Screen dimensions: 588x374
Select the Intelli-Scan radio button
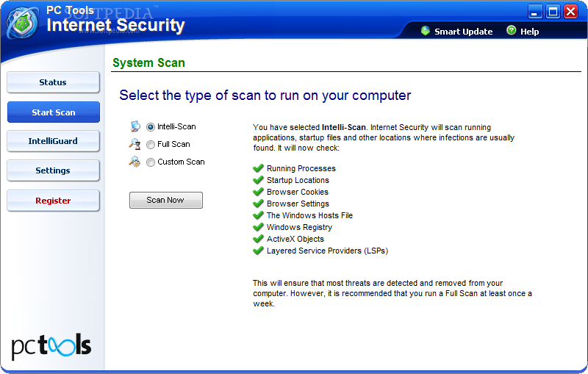(x=151, y=126)
